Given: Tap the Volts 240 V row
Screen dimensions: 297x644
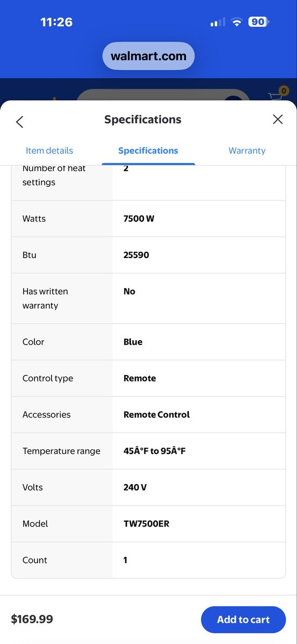Looking at the screenshot, I should pos(148,488).
